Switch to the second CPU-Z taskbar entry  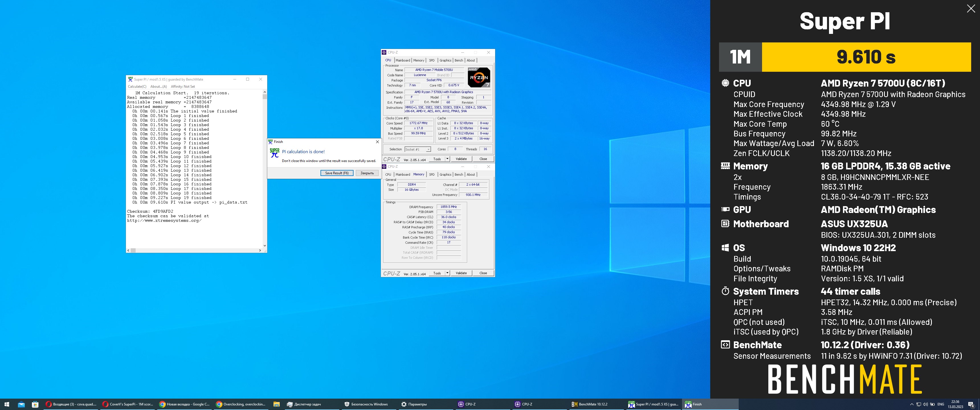(539, 404)
